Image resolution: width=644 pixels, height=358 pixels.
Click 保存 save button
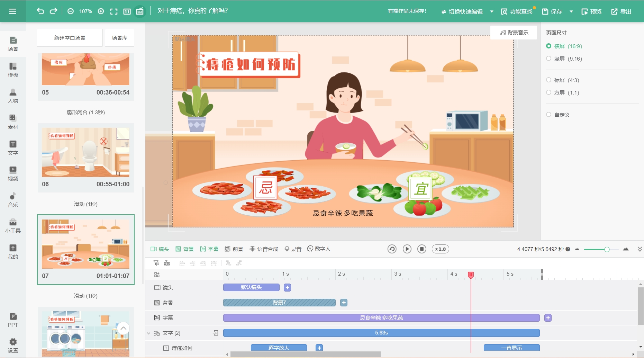552,11
